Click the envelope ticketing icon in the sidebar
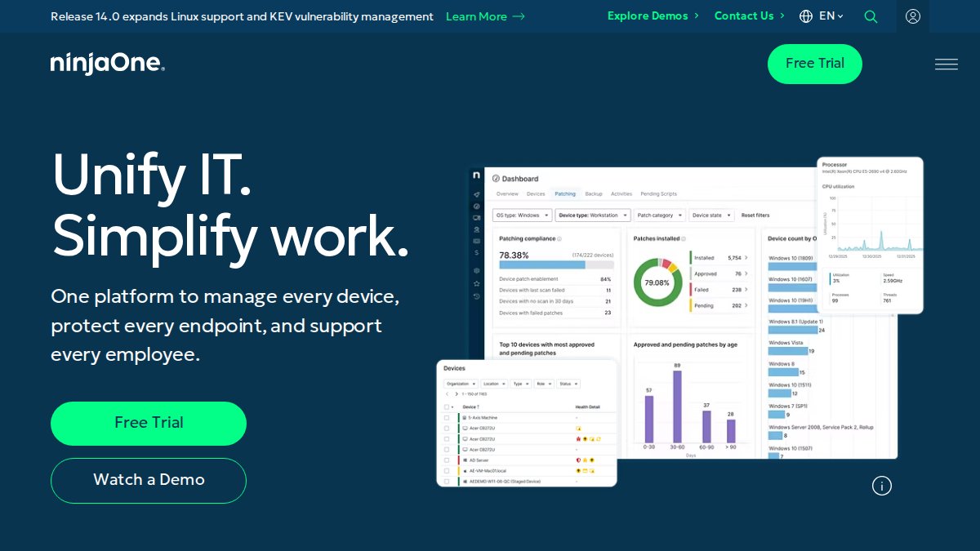980x551 pixels. [476, 241]
